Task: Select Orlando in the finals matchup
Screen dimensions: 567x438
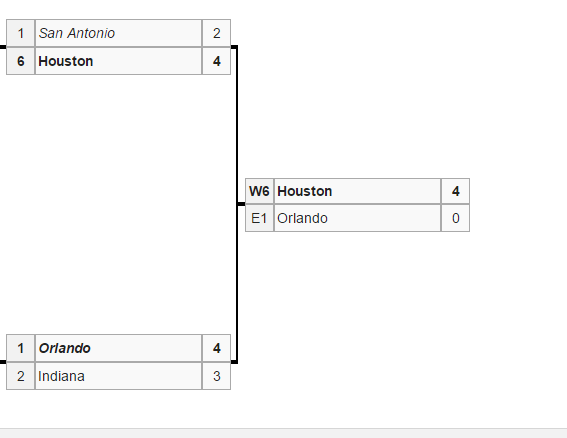Action: click(x=357, y=218)
